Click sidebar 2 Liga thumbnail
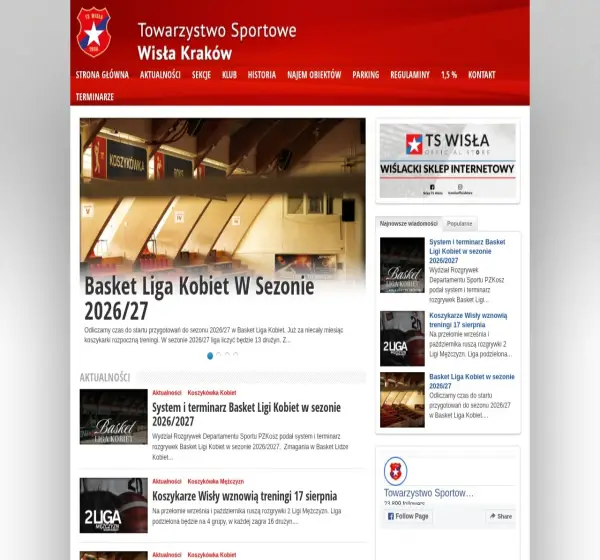 (402, 338)
